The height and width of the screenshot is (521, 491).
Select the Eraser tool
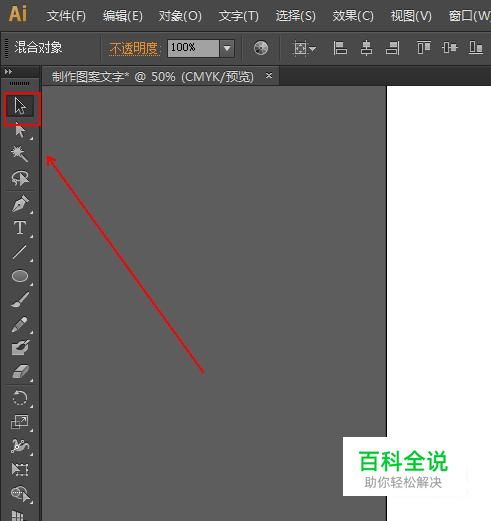[20, 372]
